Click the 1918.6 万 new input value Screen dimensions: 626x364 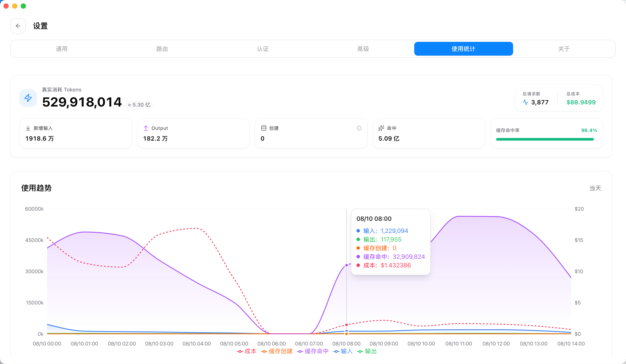[40, 139]
